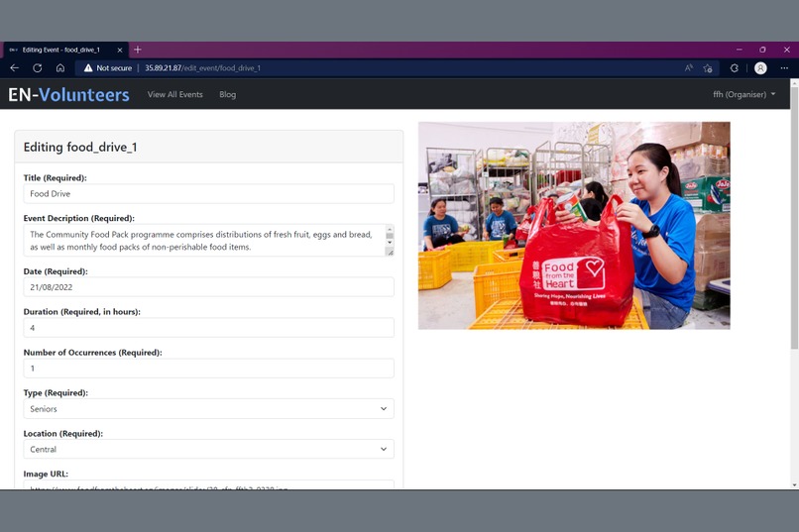
Task: Open the read aloud icon in address bar
Action: (x=688, y=67)
